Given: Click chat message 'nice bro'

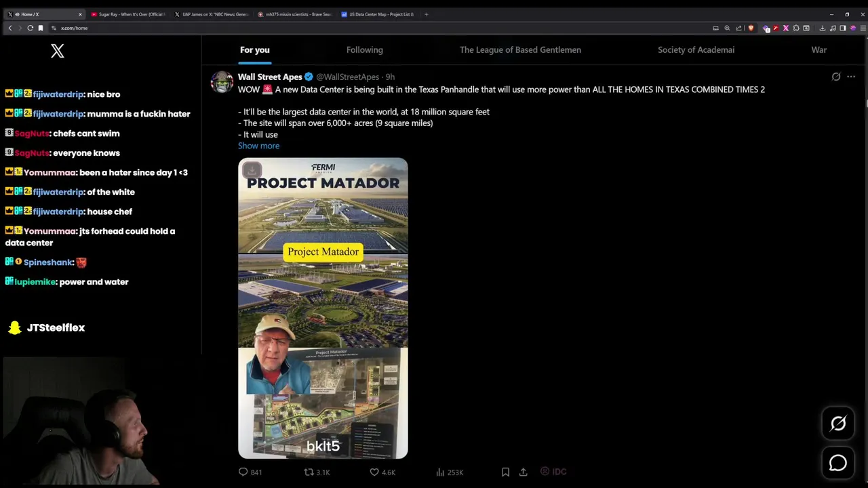Looking at the screenshot, I should point(104,94).
